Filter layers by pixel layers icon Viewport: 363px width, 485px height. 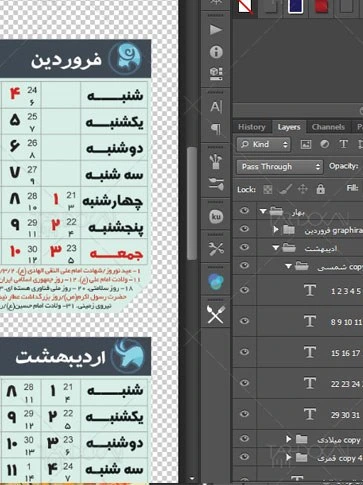[306, 144]
